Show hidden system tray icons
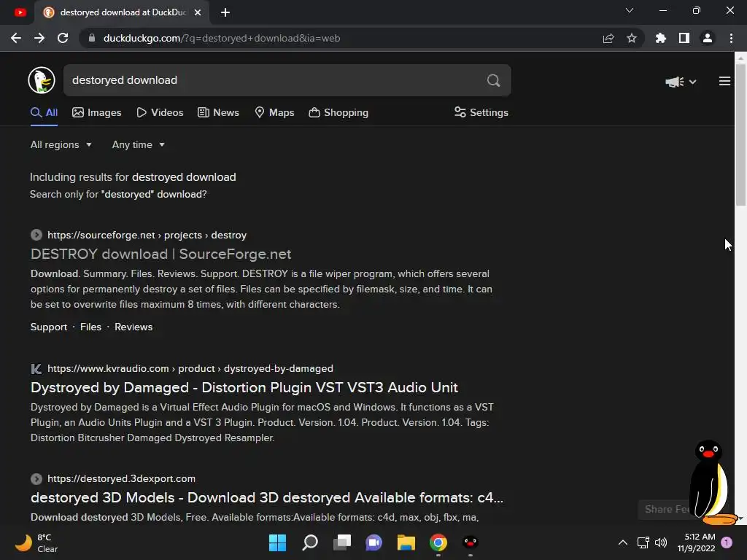 623,542
